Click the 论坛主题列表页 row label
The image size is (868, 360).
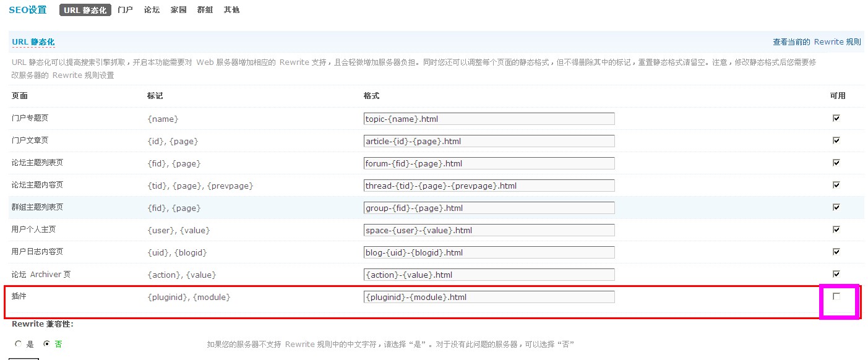point(37,163)
